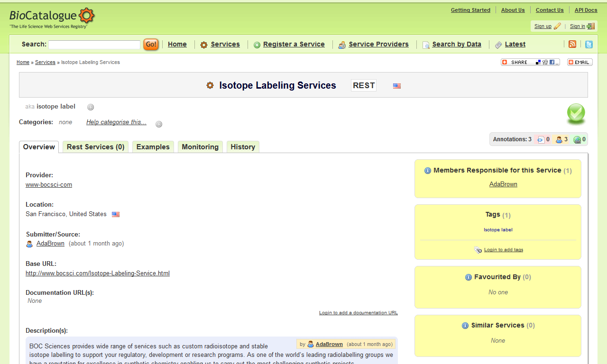Click the Go! search button
This screenshot has height=364, width=607.
(x=151, y=45)
